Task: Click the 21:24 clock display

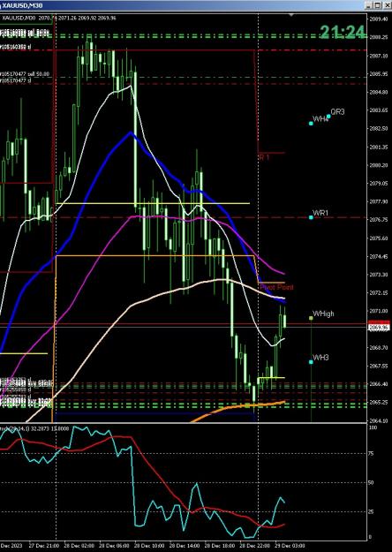Action: pos(342,32)
